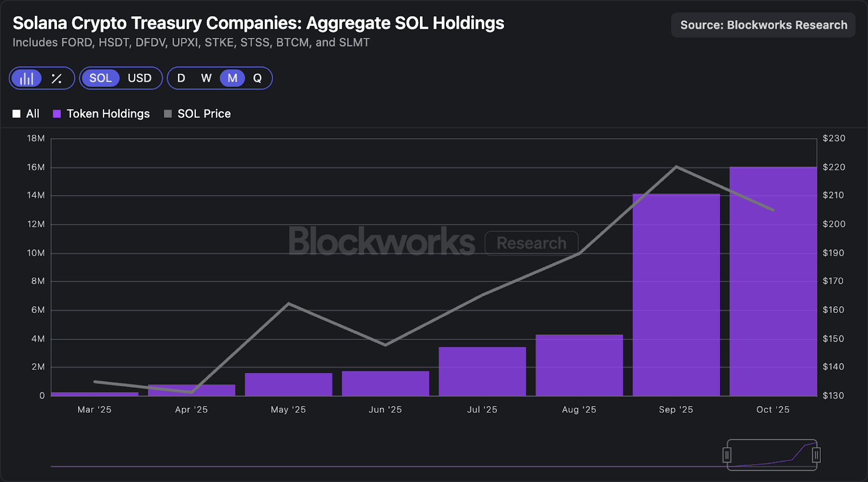Viewport: 868px width, 482px height.
Task: Click the purple Token Holdings swatch
Action: coord(56,114)
